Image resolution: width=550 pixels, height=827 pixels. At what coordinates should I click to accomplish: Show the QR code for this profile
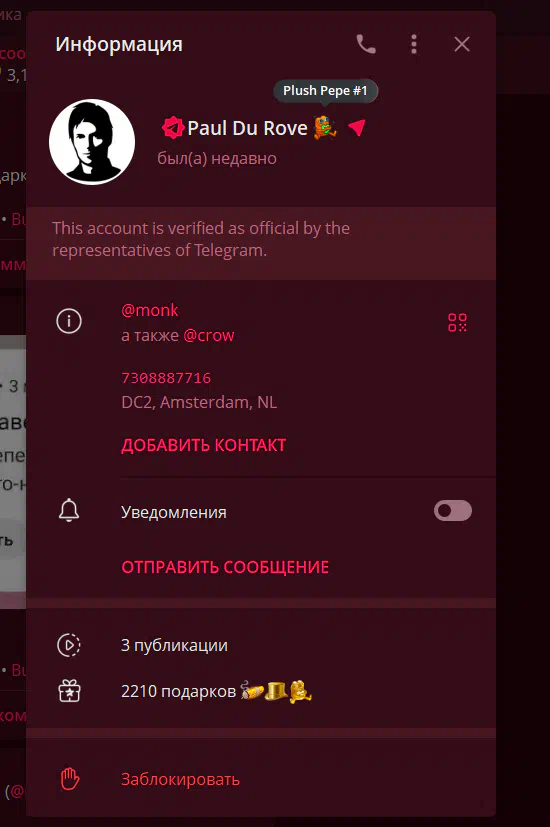457,322
